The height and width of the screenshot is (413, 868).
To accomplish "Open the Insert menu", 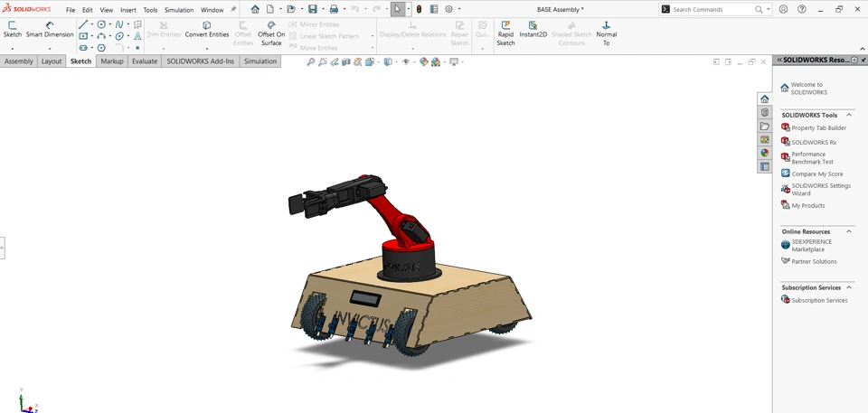I will 127,10.
